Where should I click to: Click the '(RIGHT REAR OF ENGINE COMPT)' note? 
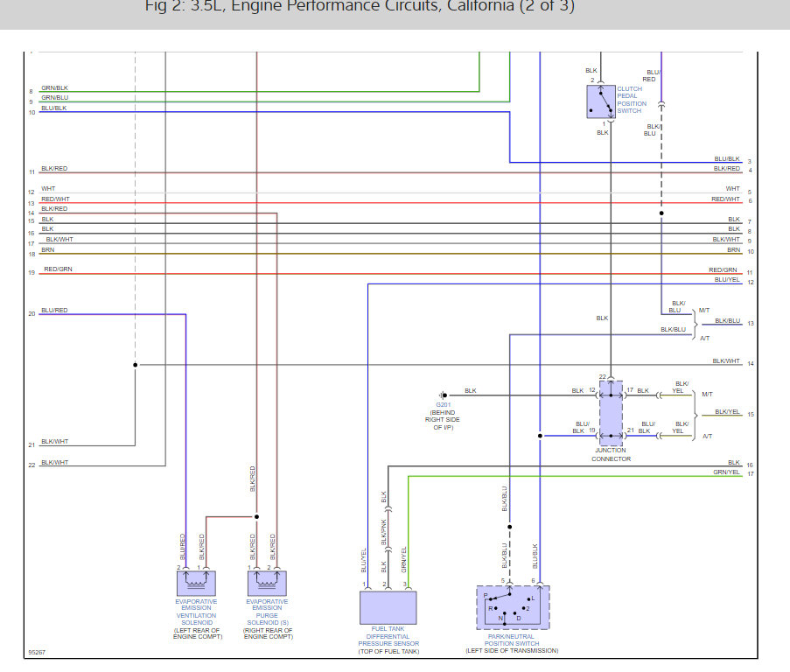tap(268, 633)
